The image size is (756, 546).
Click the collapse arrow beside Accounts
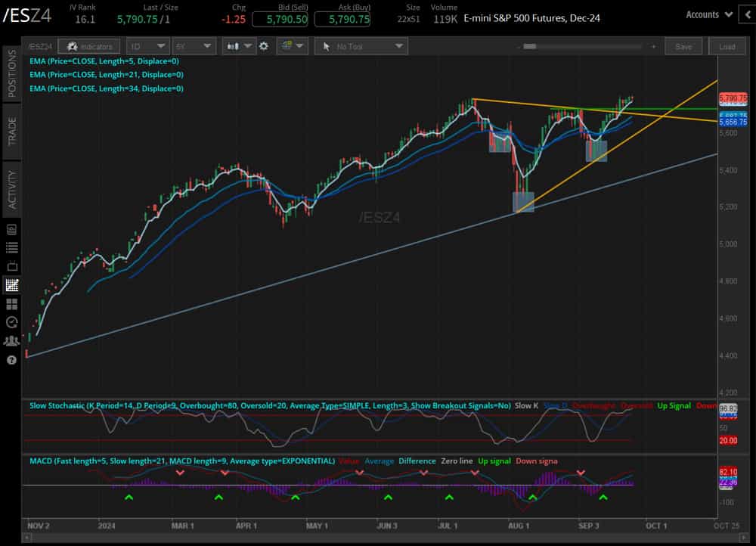tap(748, 14)
